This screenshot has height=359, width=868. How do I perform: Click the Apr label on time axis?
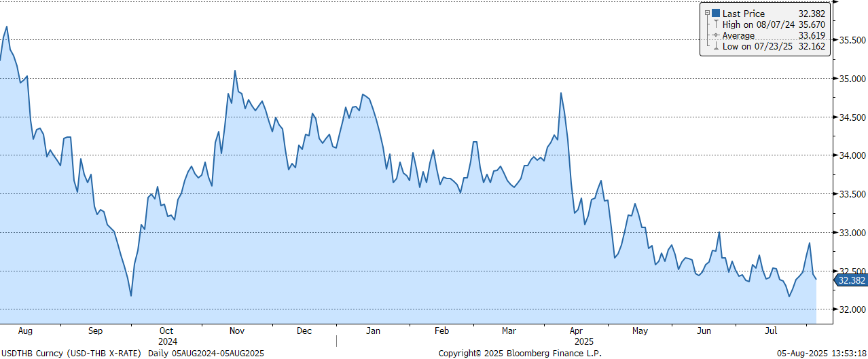tap(575, 330)
